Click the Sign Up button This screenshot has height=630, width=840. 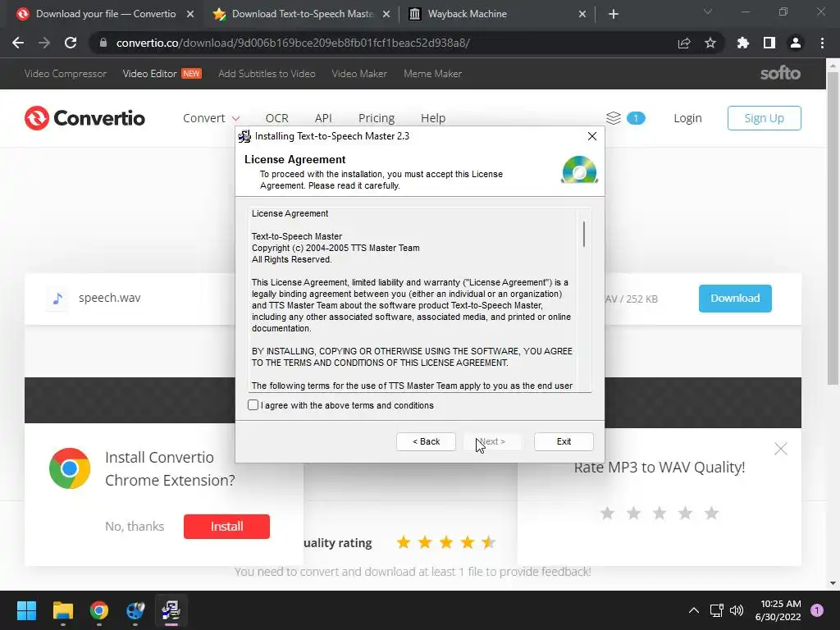click(764, 118)
